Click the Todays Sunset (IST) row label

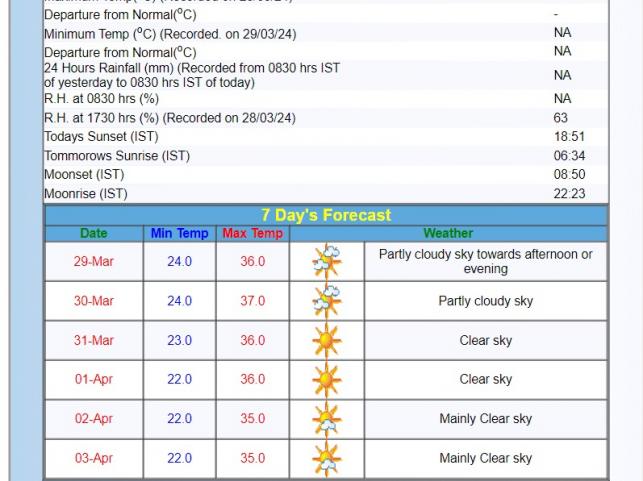[x=101, y=137]
